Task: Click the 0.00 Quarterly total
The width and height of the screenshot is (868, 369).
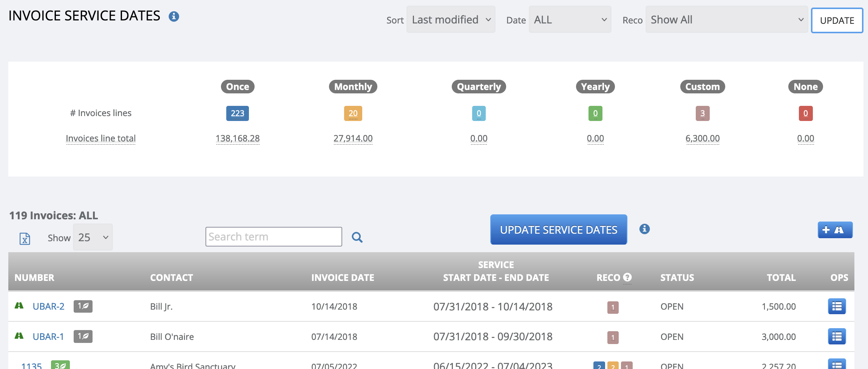Action: pos(479,138)
